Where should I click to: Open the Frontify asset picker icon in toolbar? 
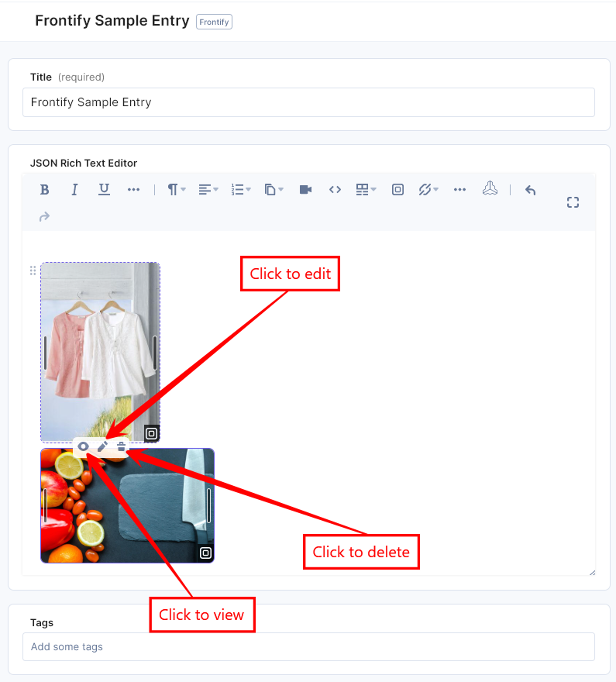click(490, 188)
